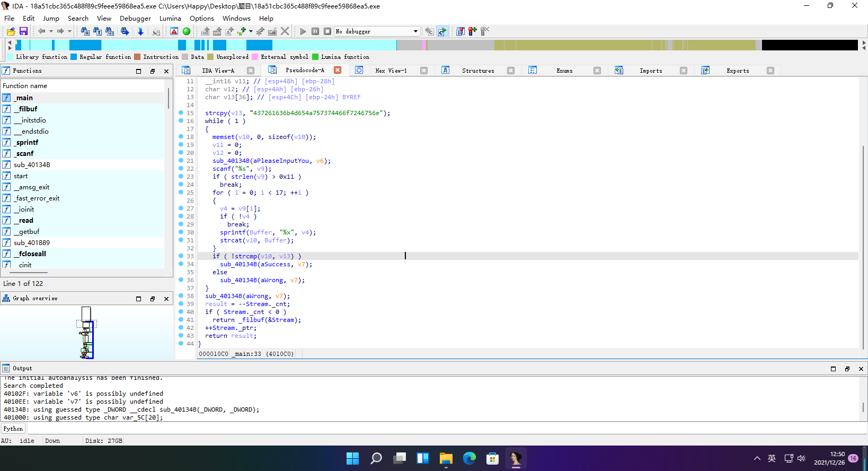Open the back-arrow history dropdown
868x471 pixels.
click(51, 31)
